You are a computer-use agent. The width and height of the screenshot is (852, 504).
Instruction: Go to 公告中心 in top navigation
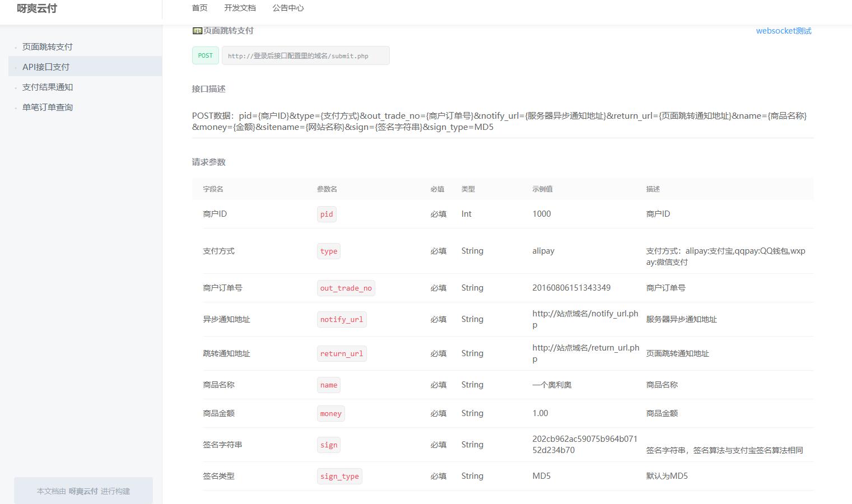[x=288, y=8]
